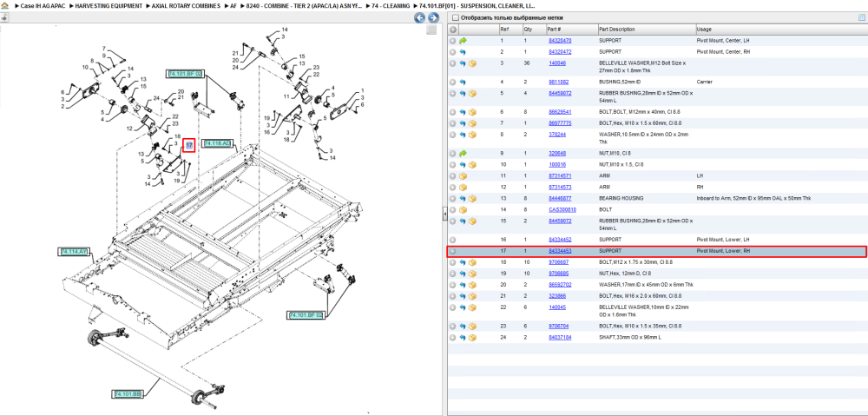Go to the catalog home icon
This screenshot has width=868, height=416.
(4, 5)
